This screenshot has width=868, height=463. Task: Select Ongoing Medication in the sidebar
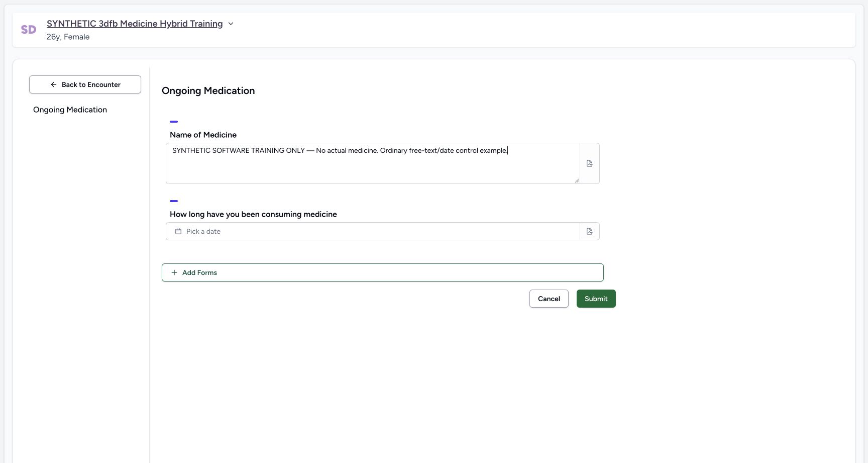(70, 110)
